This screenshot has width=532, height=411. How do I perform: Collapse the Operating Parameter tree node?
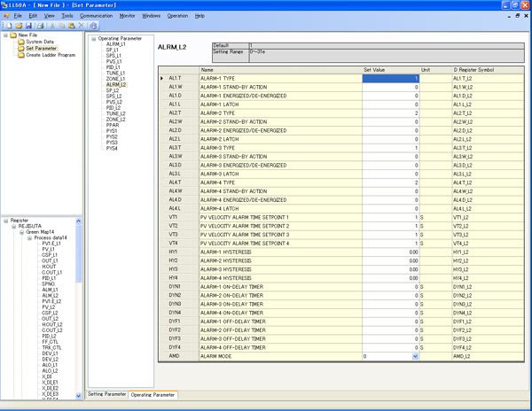(x=94, y=39)
